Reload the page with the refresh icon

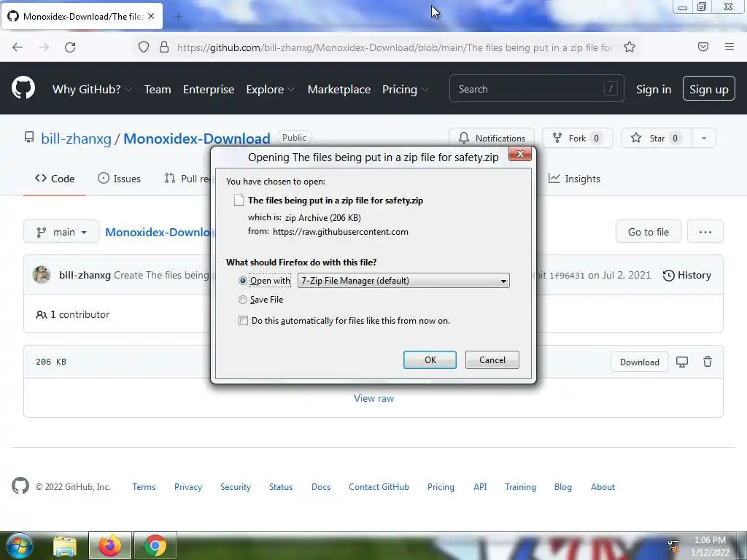(x=70, y=47)
